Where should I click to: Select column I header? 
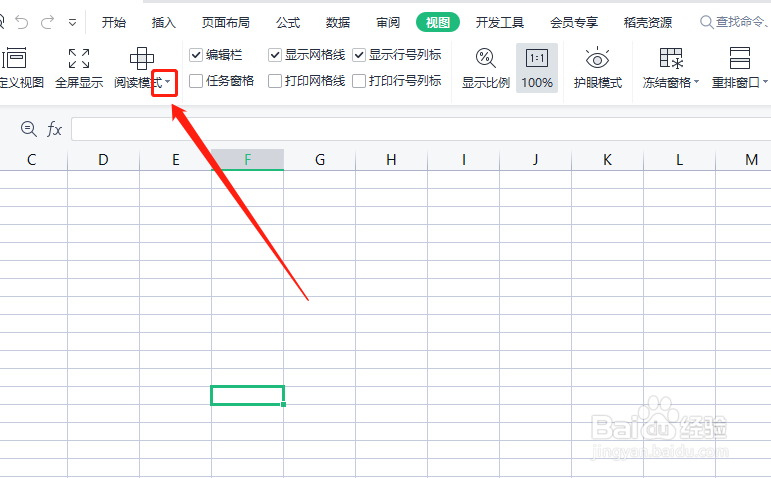pos(464,160)
